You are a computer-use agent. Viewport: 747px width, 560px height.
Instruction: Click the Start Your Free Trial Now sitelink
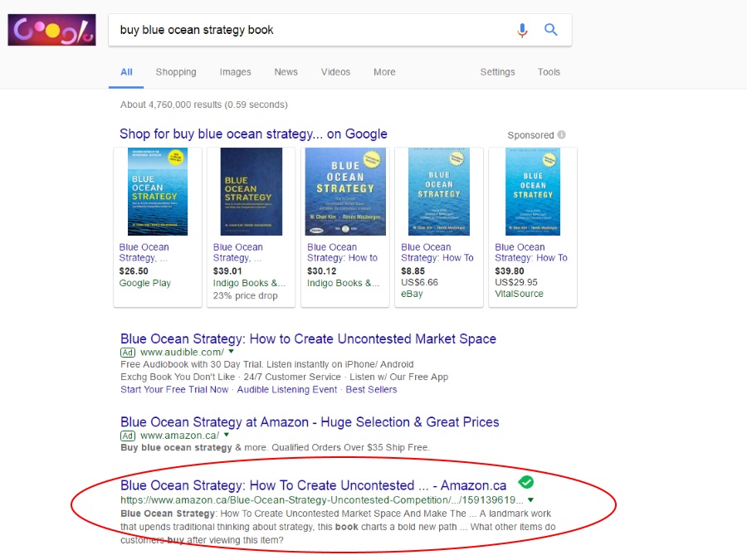coord(173,389)
